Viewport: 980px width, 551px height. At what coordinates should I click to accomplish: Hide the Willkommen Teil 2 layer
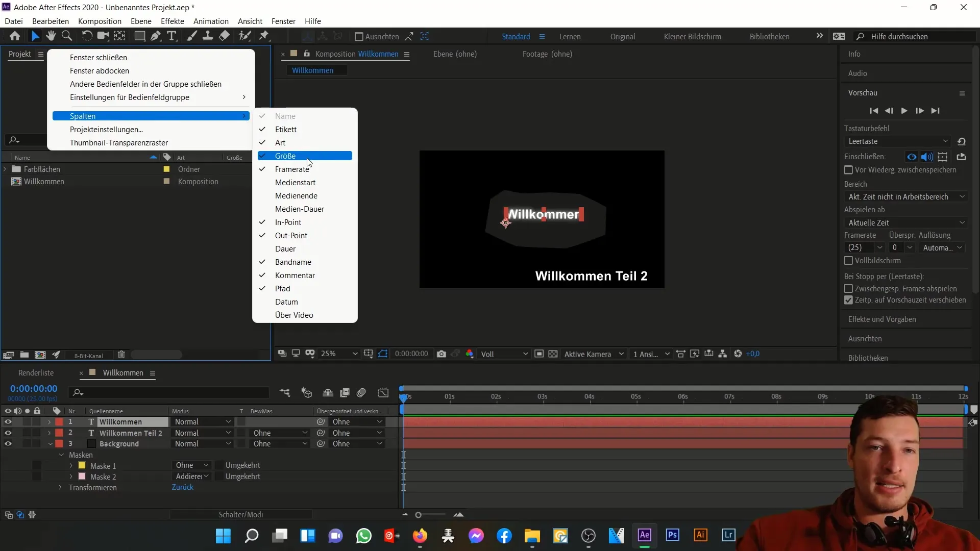click(x=8, y=433)
